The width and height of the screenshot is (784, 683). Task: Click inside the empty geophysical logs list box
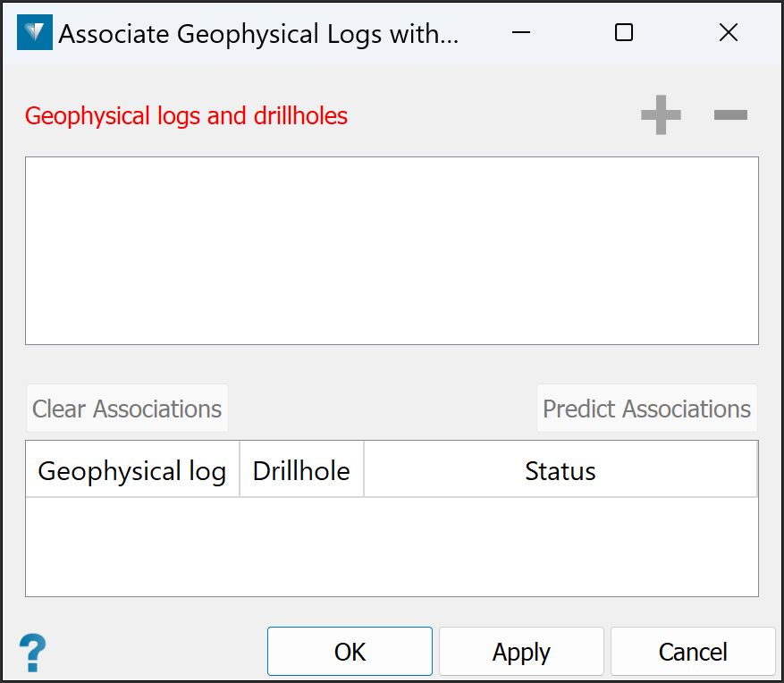pyautogui.click(x=392, y=250)
